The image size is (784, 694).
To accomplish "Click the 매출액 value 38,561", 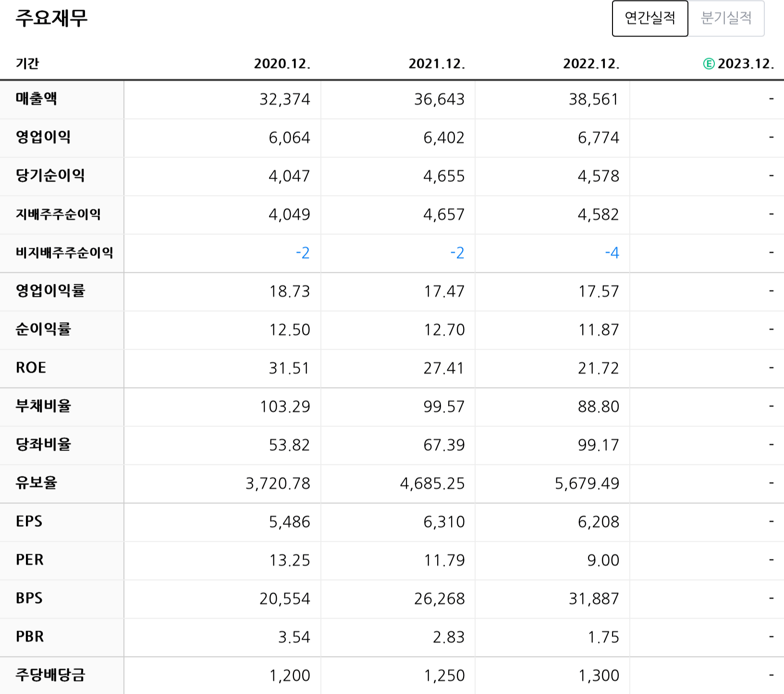I will click(x=594, y=99).
